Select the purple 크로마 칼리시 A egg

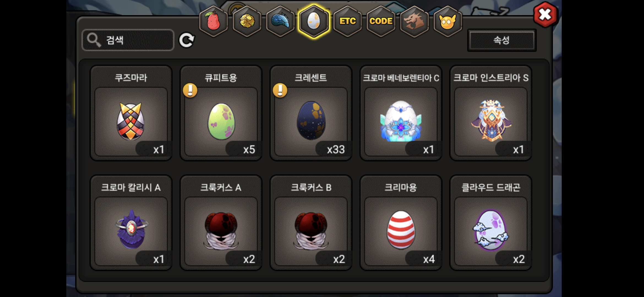[x=131, y=223]
